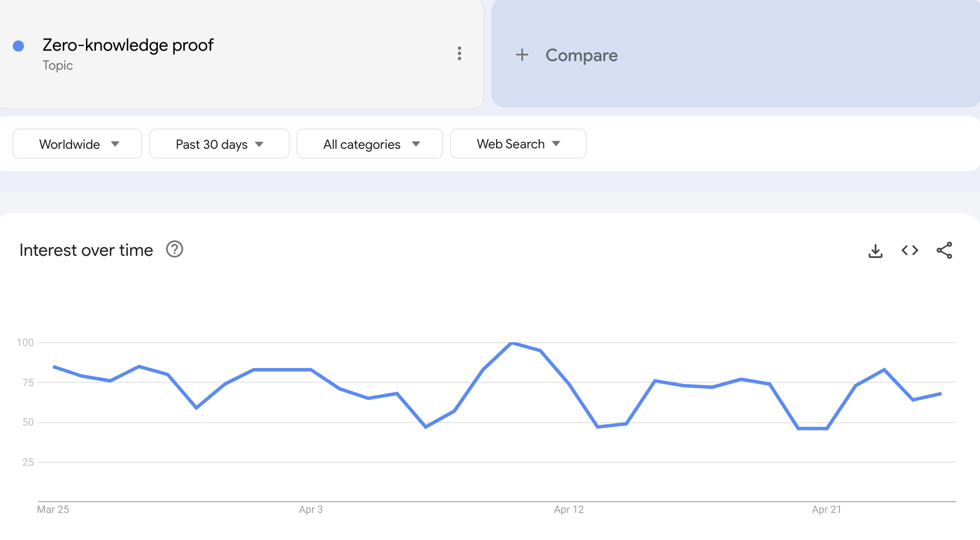Expand the Web Search type dropdown
980x540 pixels.
[x=518, y=144]
